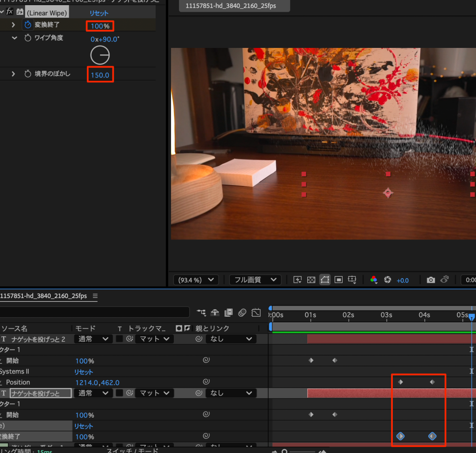
Task: Open the timeline panel menu icon
Action: tap(95, 296)
